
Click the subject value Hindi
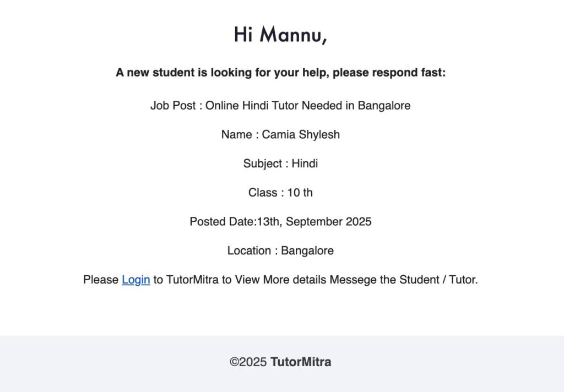(x=305, y=164)
